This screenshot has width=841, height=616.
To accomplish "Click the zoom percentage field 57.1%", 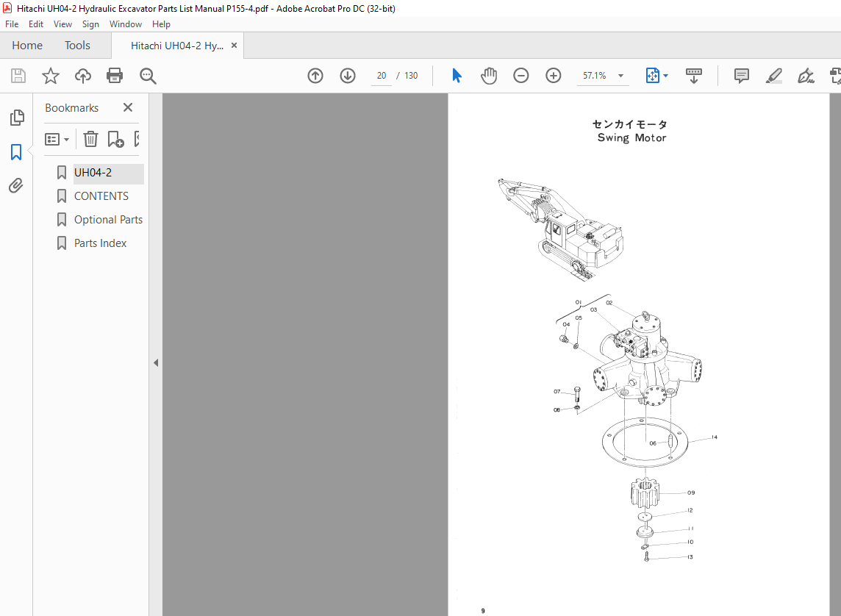I will tap(594, 76).
